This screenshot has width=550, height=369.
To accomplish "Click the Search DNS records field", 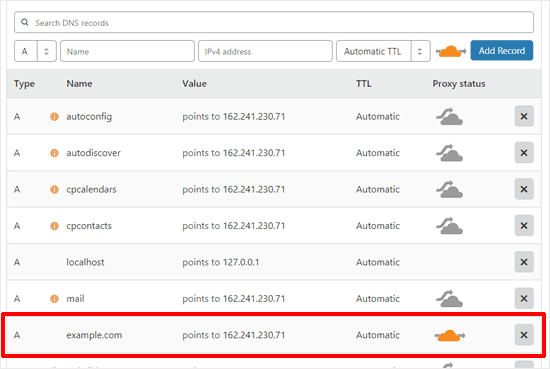I will (274, 22).
